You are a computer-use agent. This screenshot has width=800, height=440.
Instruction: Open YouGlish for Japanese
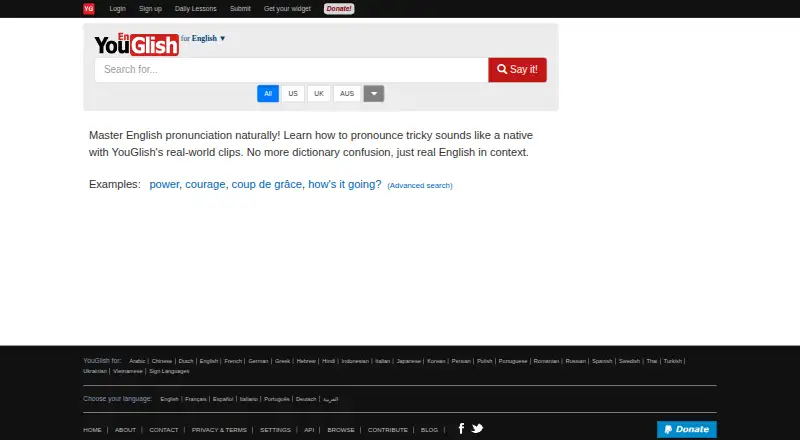(409, 361)
